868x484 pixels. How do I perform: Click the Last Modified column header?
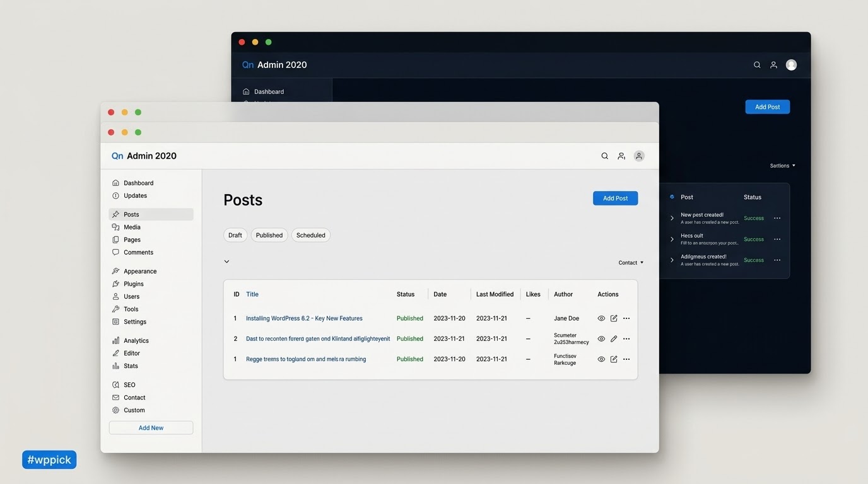(495, 294)
